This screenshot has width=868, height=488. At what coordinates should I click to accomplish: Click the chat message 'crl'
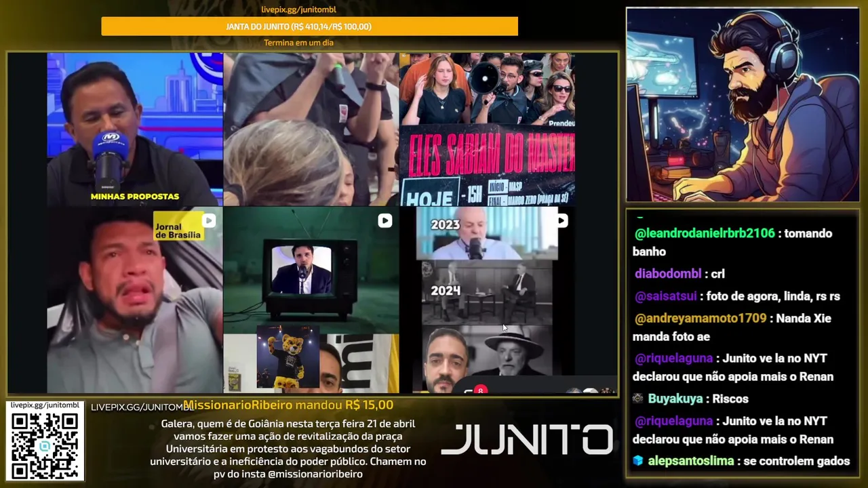pos(718,274)
